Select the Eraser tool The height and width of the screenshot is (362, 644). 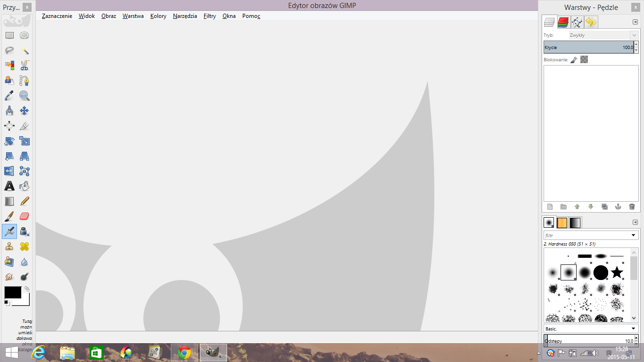25,216
